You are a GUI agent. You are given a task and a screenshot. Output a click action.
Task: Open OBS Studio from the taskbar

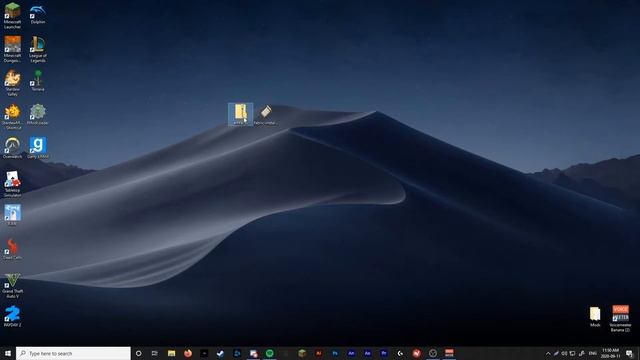(x=433, y=353)
